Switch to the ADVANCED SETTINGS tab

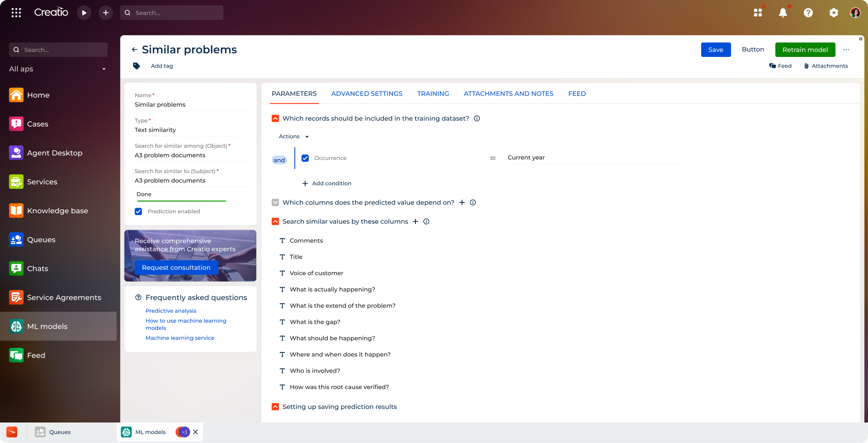367,93
